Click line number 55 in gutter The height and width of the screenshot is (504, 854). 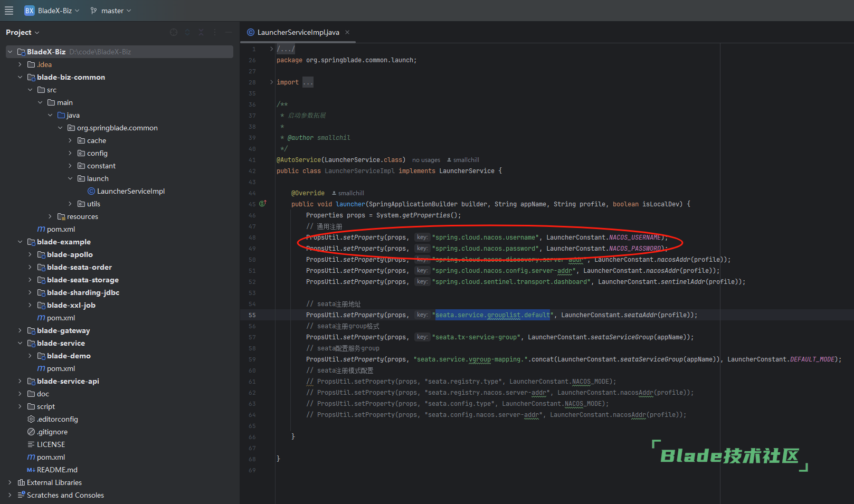click(252, 315)
